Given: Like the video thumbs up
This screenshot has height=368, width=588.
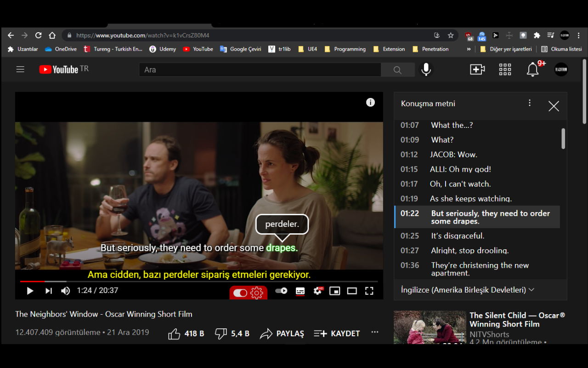Looking at the screenshot, I should point(186,333).
